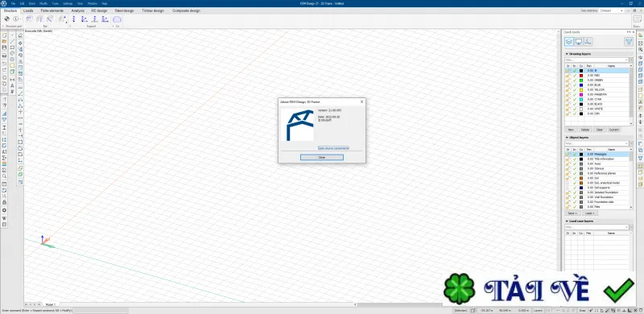The image size is (644, 314).
Task: Click the first Bar tool in ribbon
Action: pos(29,19)
